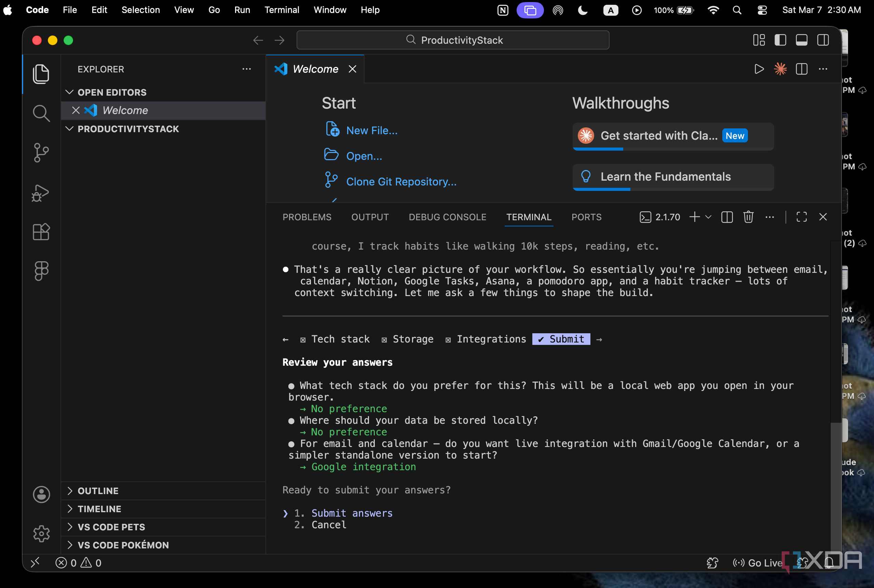The height and width of the screenshot is (588, 874).
Task: Kill terminal with trash icon
Action: [748, 217]
